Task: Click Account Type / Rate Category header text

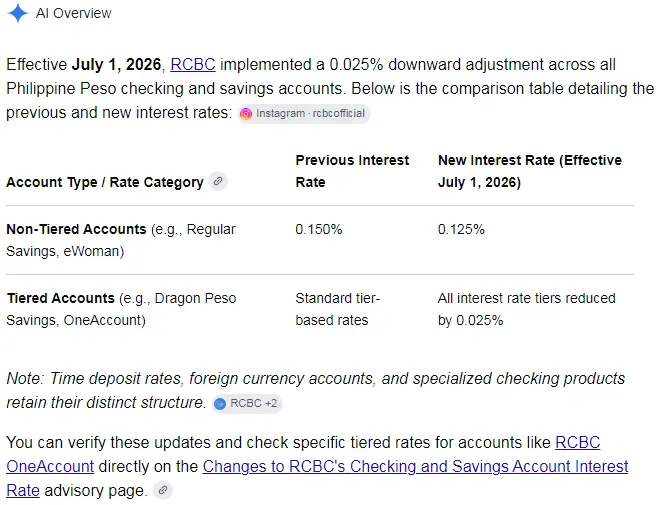Action: click(x=105, y=182)
